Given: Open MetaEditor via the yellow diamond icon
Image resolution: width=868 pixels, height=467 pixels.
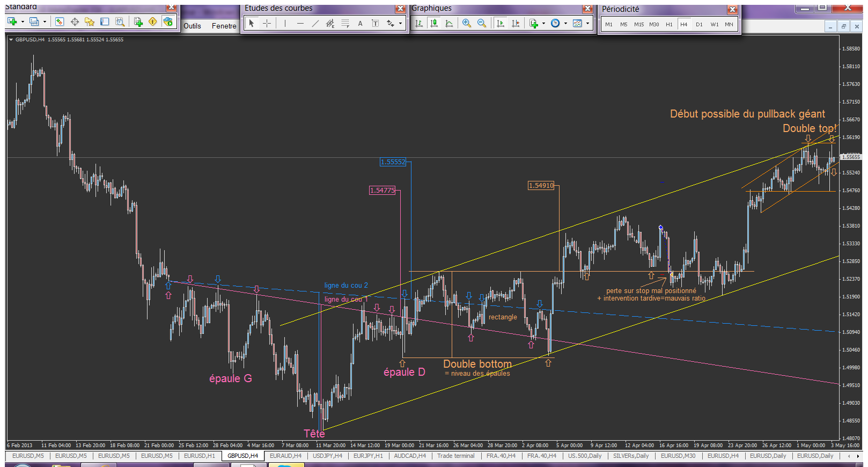Looking at the screenshot, I should click(x=153, y=21).
